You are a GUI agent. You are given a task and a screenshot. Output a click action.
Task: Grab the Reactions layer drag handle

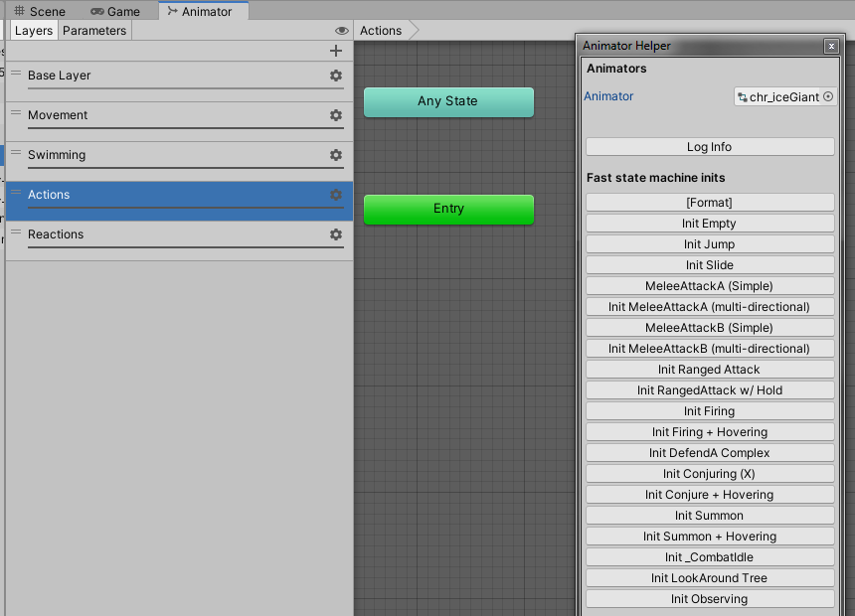click(x=16, y=231)
